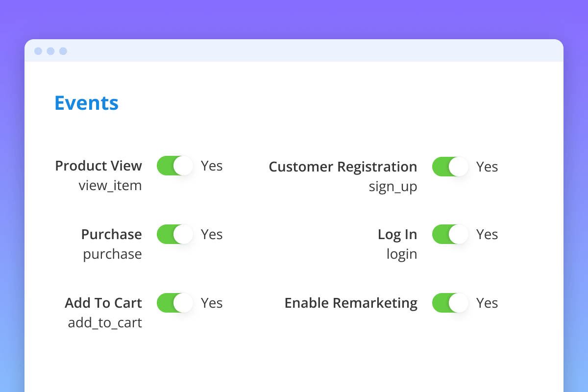Click the sign_up event name

click(393, 187)
